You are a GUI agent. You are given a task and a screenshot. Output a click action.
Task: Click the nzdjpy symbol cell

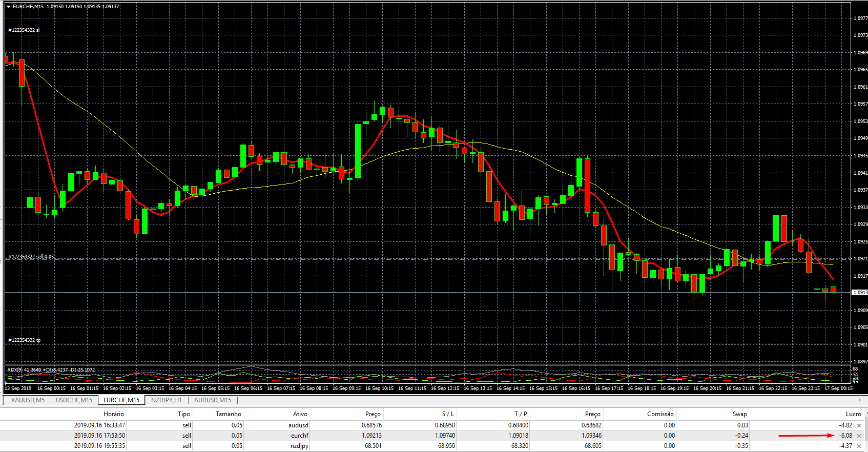299,446
